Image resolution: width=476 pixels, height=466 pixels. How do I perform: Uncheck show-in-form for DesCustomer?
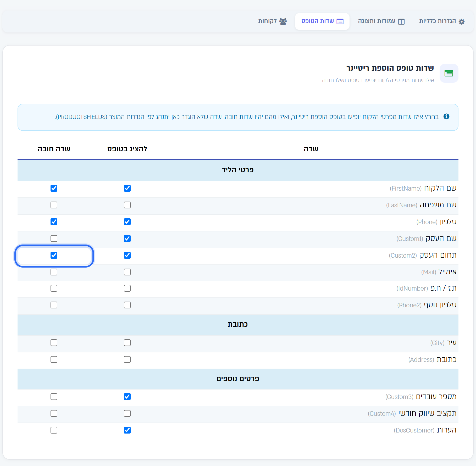[127, 430]
